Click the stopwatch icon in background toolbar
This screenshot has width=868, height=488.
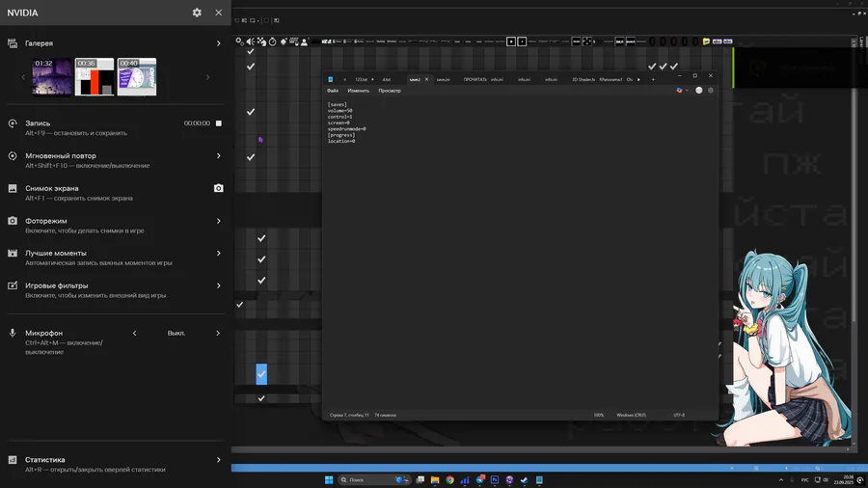pyautogui.click(x=272, y=41)
